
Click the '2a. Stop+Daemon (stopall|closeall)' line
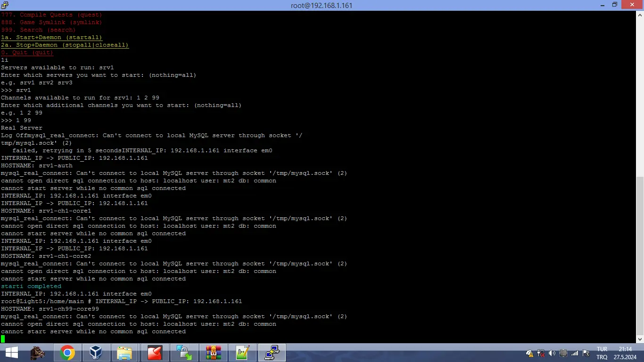(65, 45)
